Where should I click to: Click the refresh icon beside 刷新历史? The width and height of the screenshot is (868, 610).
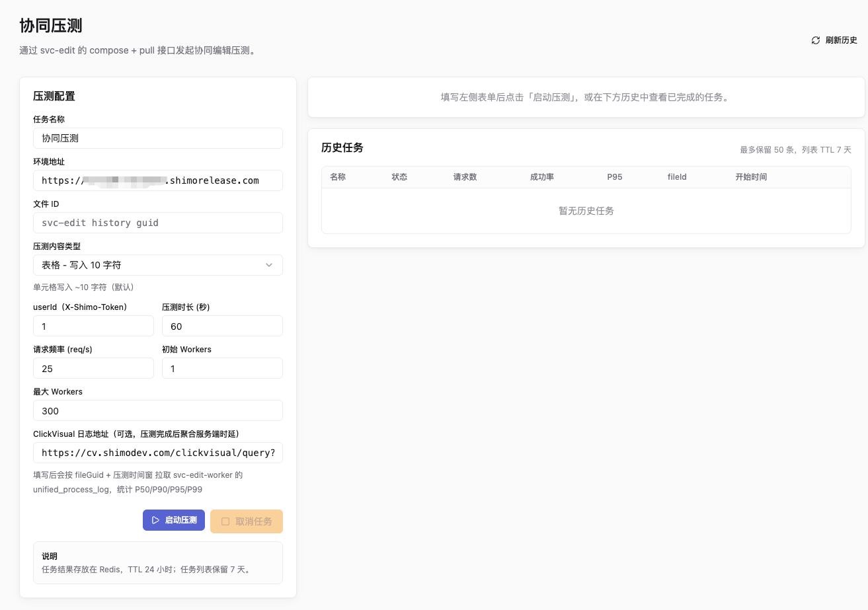click(x=816, y=40)
